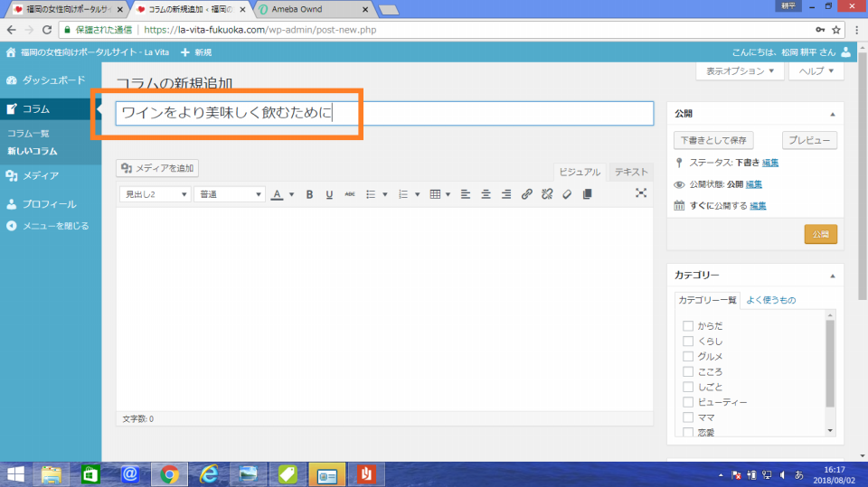Open the 普通 font size dropdown
The height and width of the screenshot is (487, 868).
[x=230, y=194]
